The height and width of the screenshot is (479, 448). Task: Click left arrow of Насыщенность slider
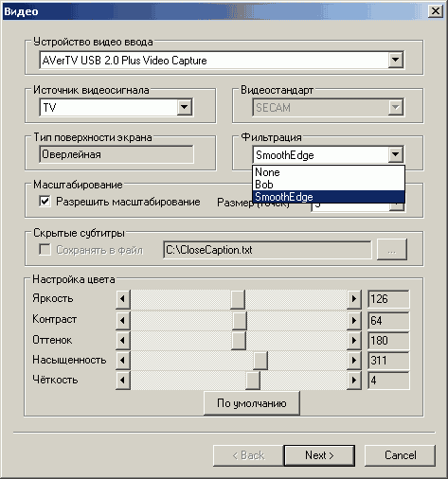[x=123, y=361]
